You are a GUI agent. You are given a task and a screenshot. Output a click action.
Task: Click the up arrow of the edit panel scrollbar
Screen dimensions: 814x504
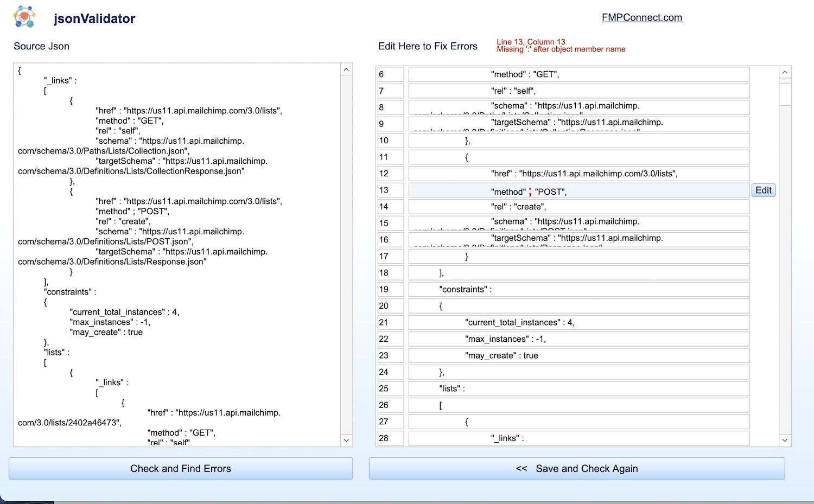coord(785,72)
